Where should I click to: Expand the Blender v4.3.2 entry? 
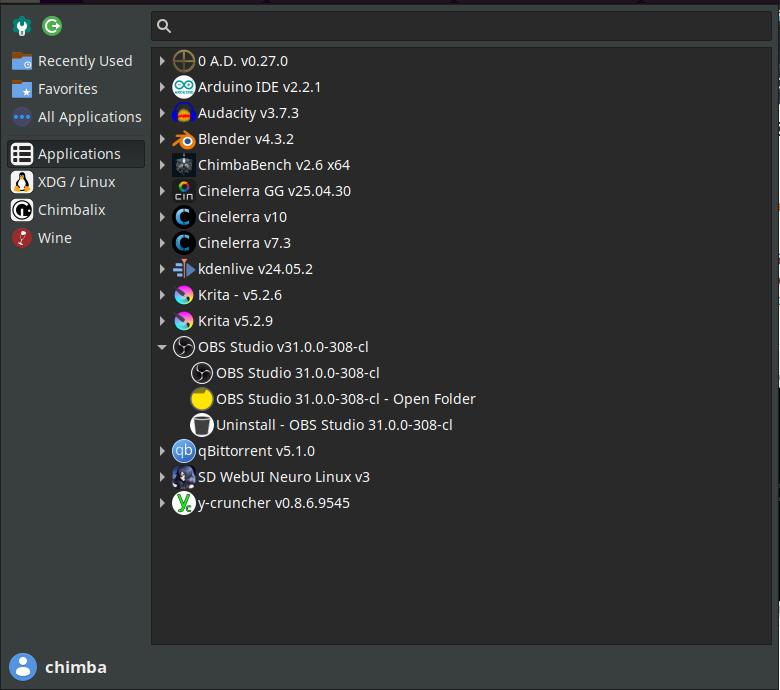coord(162,139)
